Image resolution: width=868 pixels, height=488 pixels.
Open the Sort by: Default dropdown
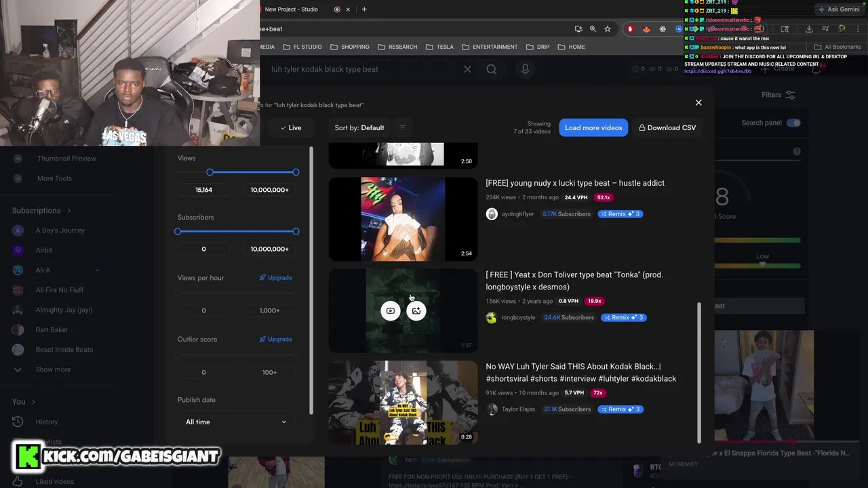(x=359, y=127)
